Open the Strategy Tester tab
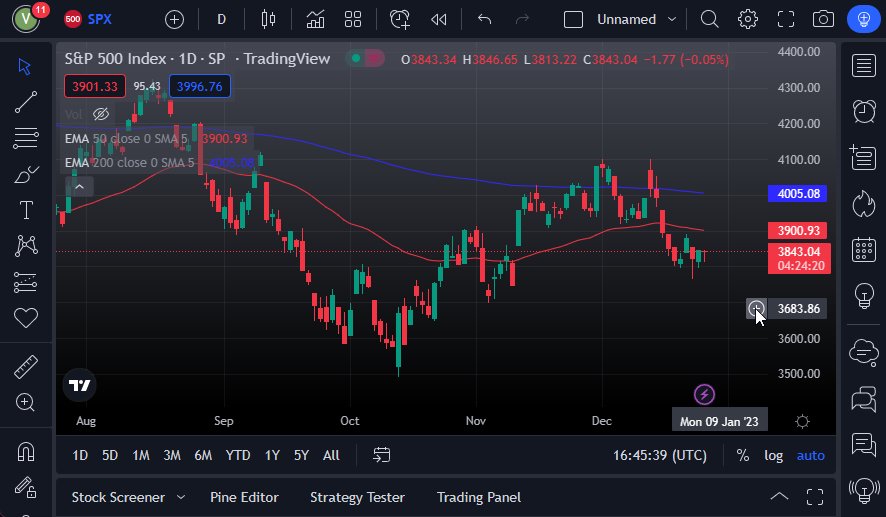 click(357, 497)
